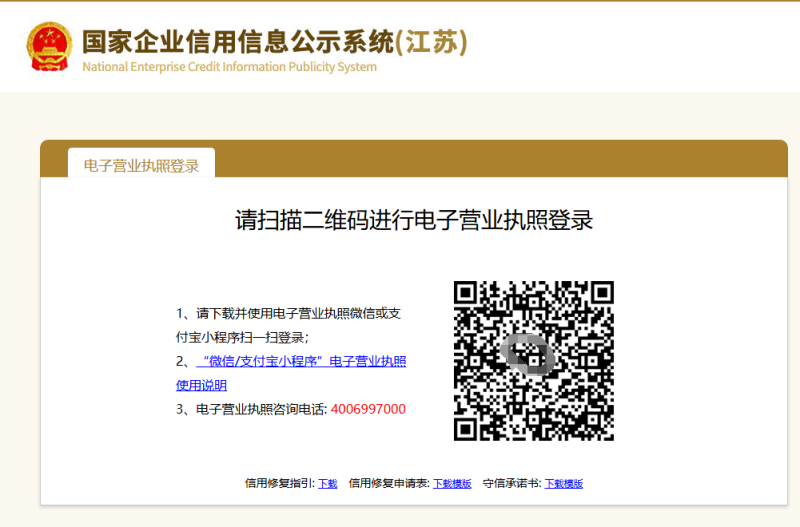
Task: Click the 电子营业执照咨询电话 label text
Action: tap(260, 409)
